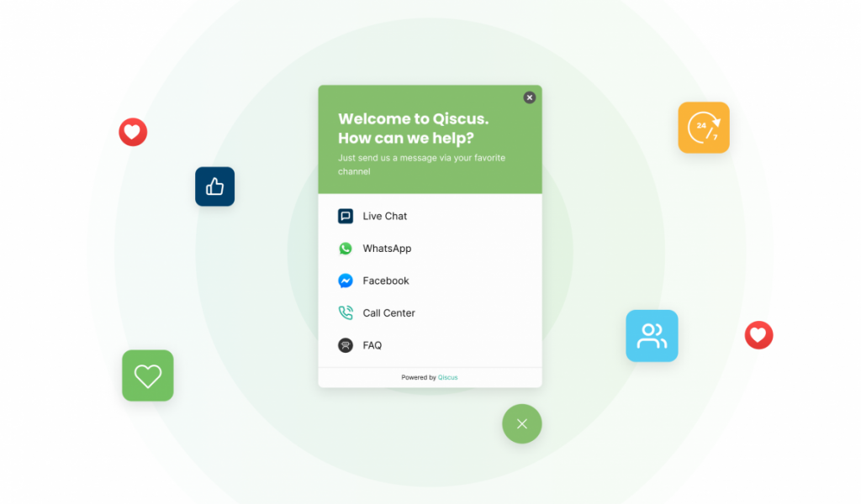Choose the Facebook channel option
Viewport: 861px width, 504px height.
386,281
